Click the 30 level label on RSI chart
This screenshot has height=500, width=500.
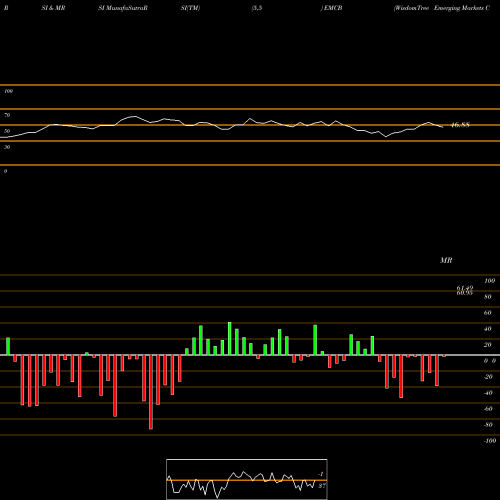pyautogui.click(x=7, y=147)
